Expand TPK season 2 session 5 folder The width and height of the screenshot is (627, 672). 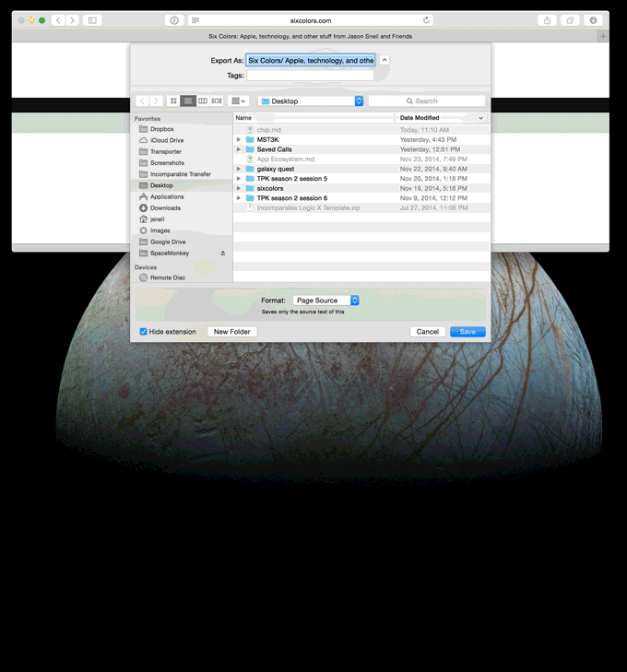point(239,179)
